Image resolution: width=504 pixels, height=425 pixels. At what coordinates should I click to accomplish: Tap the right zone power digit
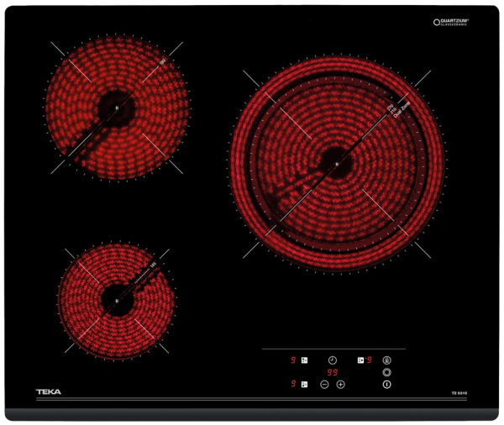tap(369, 359)
